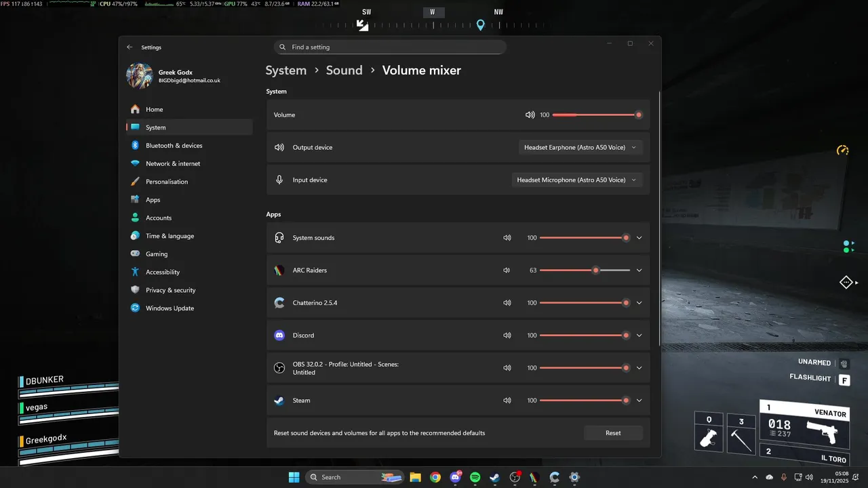This screenshot has height=488, width=868.
Task: Click the Windows Update sidebar icon
Action: [x=135, y=308]
